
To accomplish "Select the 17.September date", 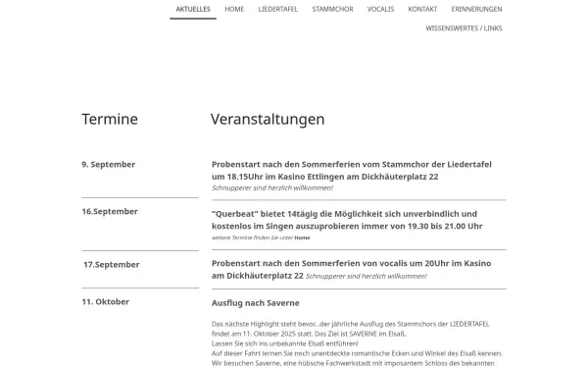I will click(x=112, y=265).
